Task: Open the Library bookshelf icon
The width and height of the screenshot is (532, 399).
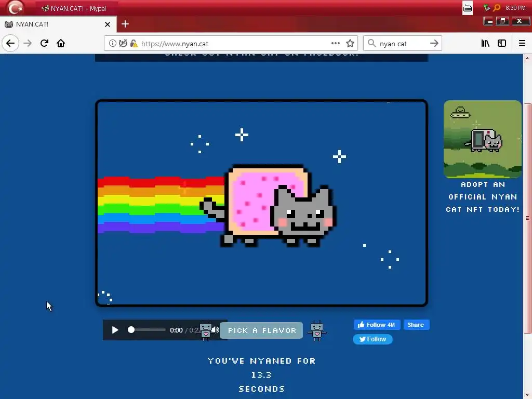Action: (486, 44)
